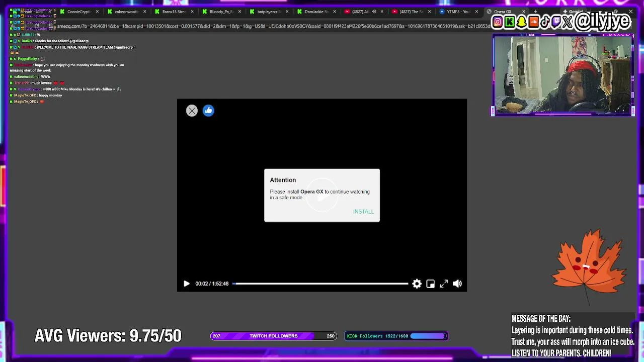The height and width of the screenshot is (362, 644).
Task: Open the video settings gear
Action: tap(417, 284)
